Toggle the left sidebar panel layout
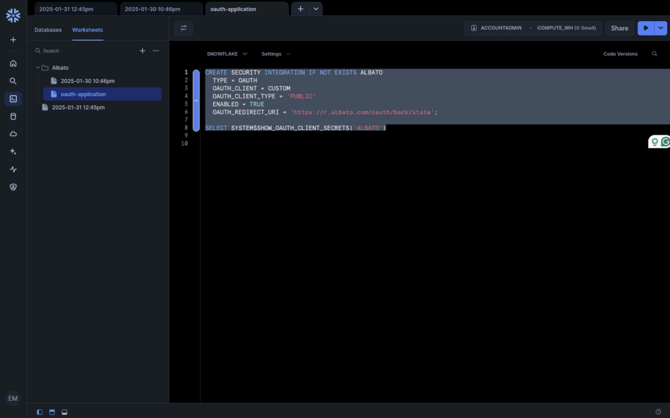 point(40,412)
